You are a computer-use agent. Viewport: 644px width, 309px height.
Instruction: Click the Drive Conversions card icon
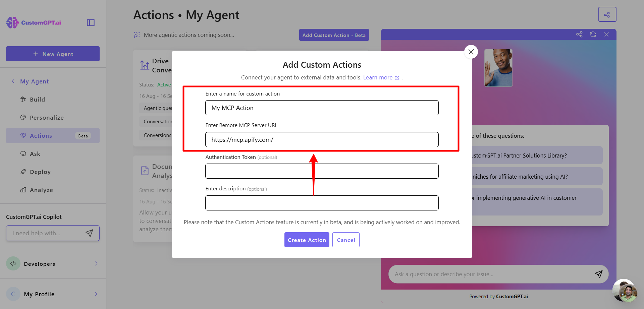coord(145,65)
